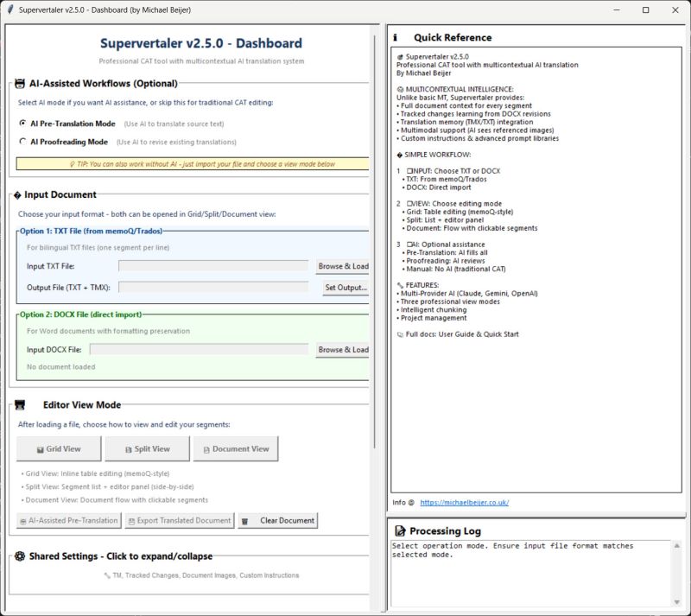Image resolution: width=691 pixels, height=616 pixels.
Task: Open michaelbeijer.co.uk link
Action: coord(465,503)
